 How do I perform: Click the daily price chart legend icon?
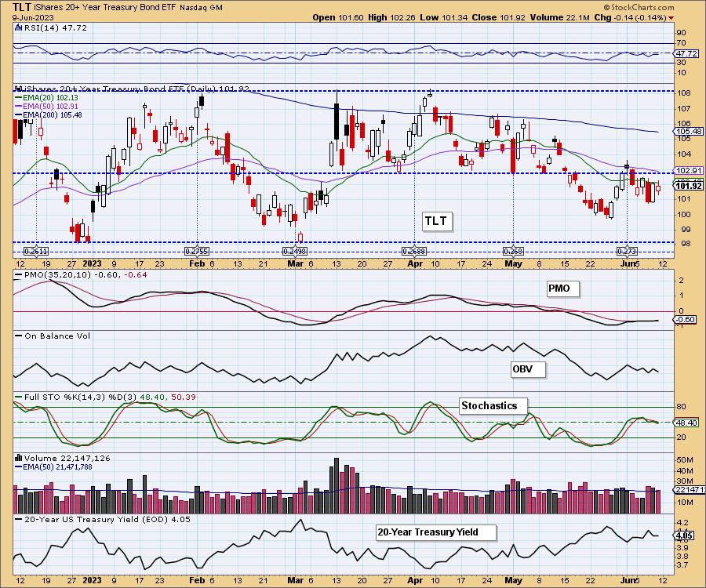point(18,89)
